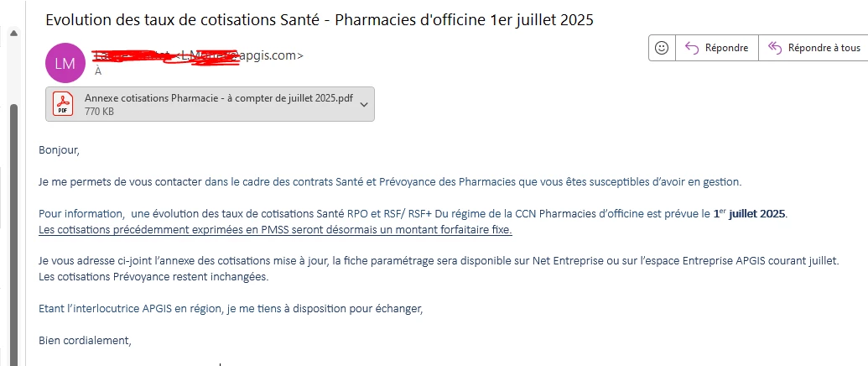
Task: Expand the PDF attachment options chevron
Action: coord(363,104)
